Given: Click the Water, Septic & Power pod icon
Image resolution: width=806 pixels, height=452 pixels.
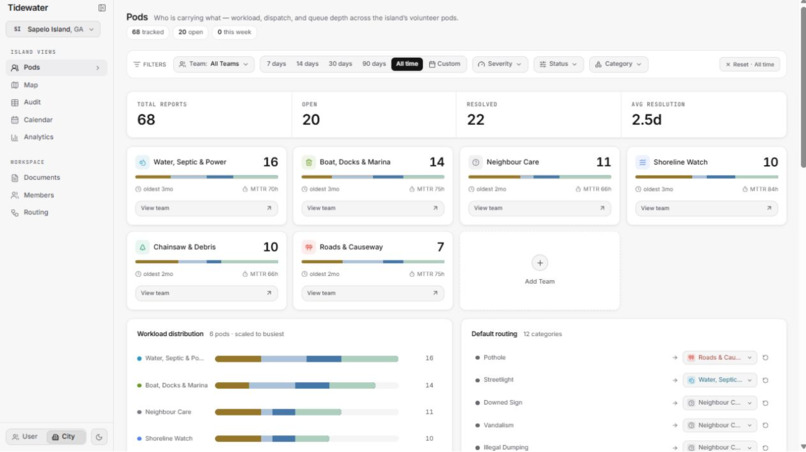Looking at the screenshot, I should 142,162.
